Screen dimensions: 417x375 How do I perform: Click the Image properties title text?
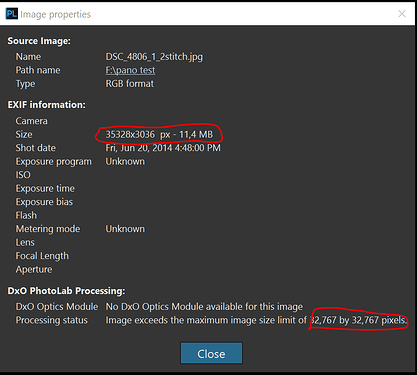[55, 14]
